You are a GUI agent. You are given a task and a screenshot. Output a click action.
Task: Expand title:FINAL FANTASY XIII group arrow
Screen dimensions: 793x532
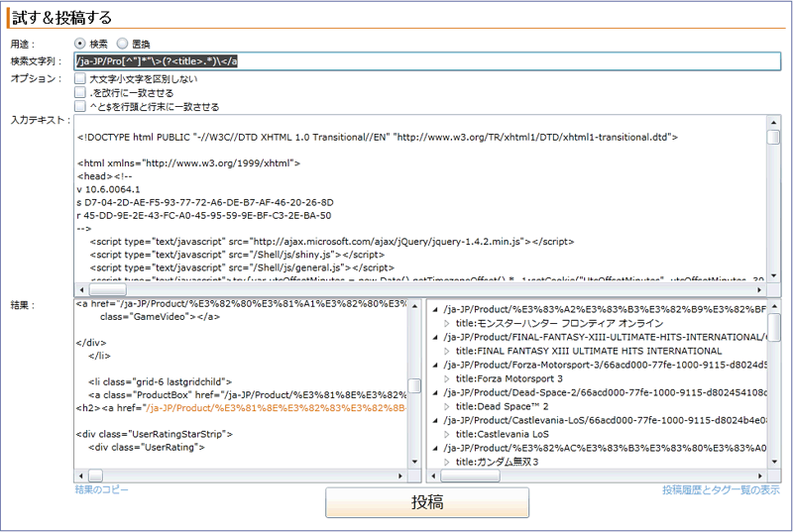[447, 351]
